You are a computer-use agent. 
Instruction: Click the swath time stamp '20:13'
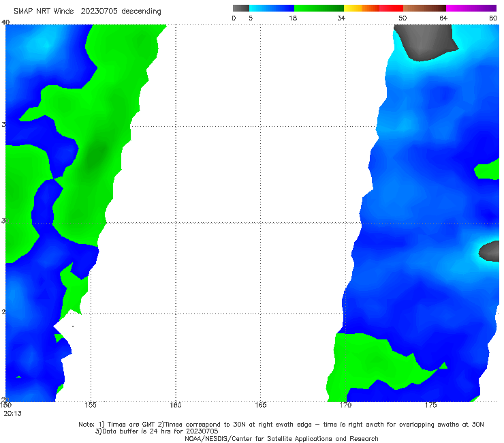(x=12, y=414)
